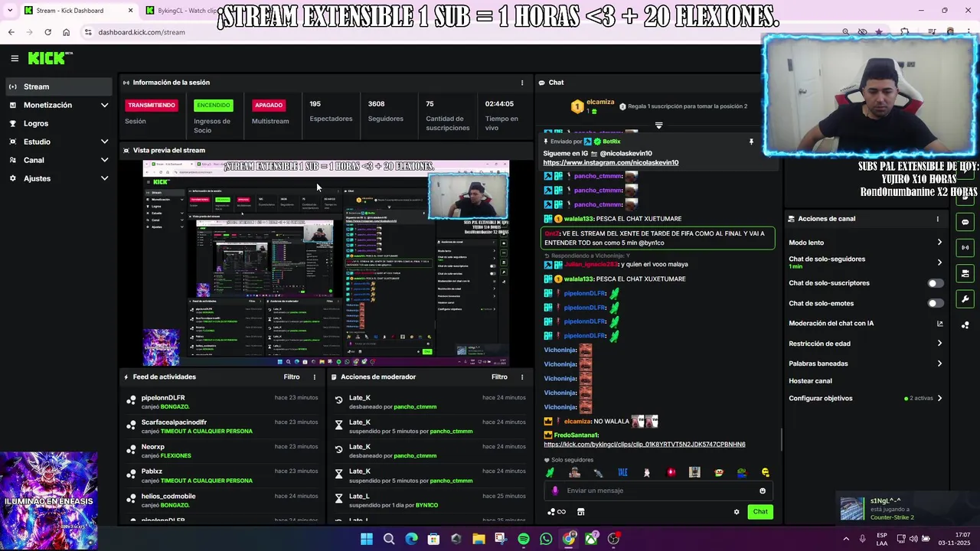
Task: Click the stream preview thumbnail
Action: pos(325,262)
